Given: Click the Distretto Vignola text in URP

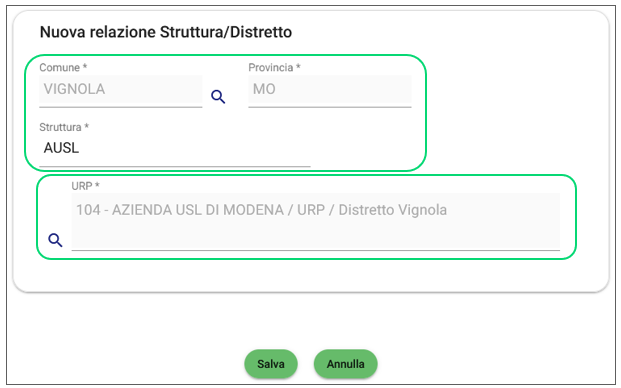Looking at the screenshot, I should 392,210.
